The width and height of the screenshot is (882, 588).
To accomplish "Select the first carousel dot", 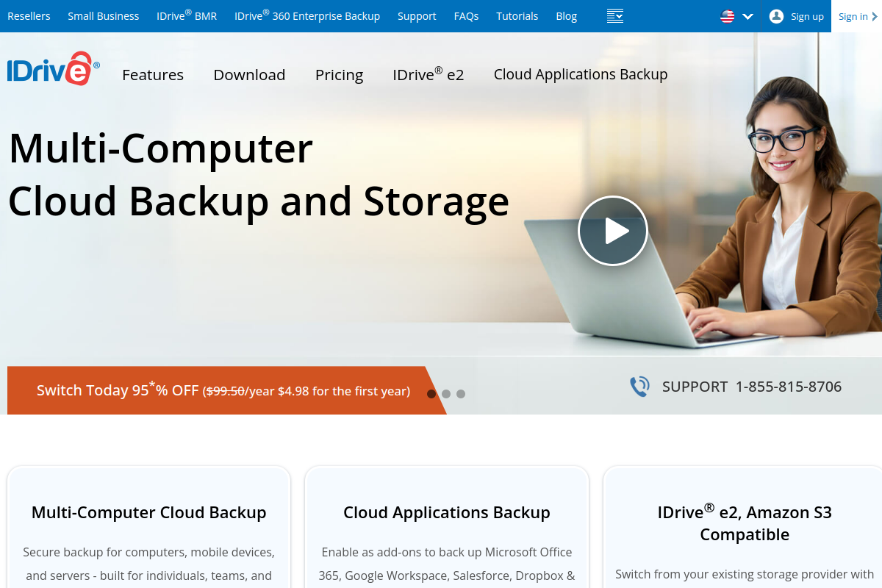I will pyautogui.click(x=431, y=394).
